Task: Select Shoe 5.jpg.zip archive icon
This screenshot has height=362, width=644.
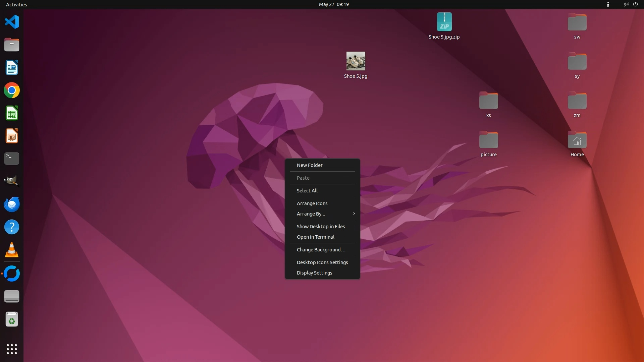Action: (x=444, y=22)
